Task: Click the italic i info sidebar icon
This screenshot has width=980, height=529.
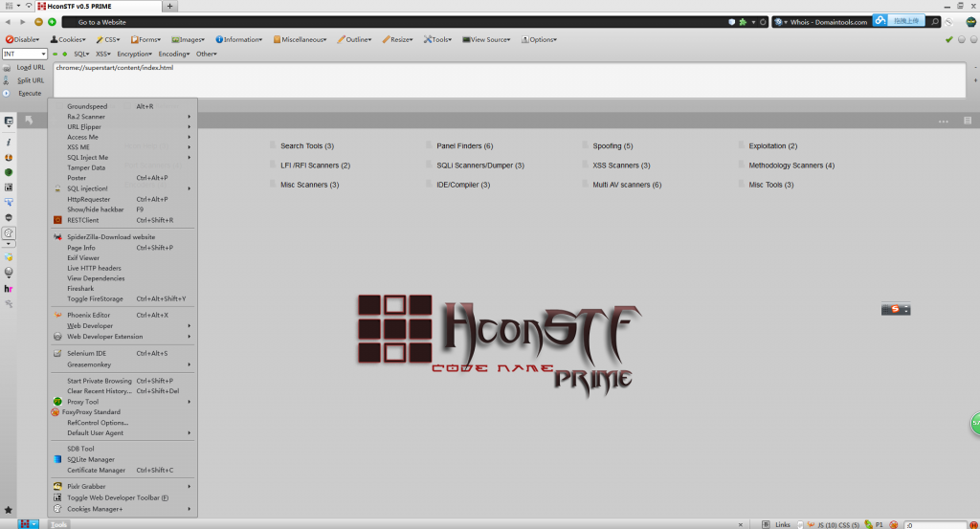Action: pos(8,143)
